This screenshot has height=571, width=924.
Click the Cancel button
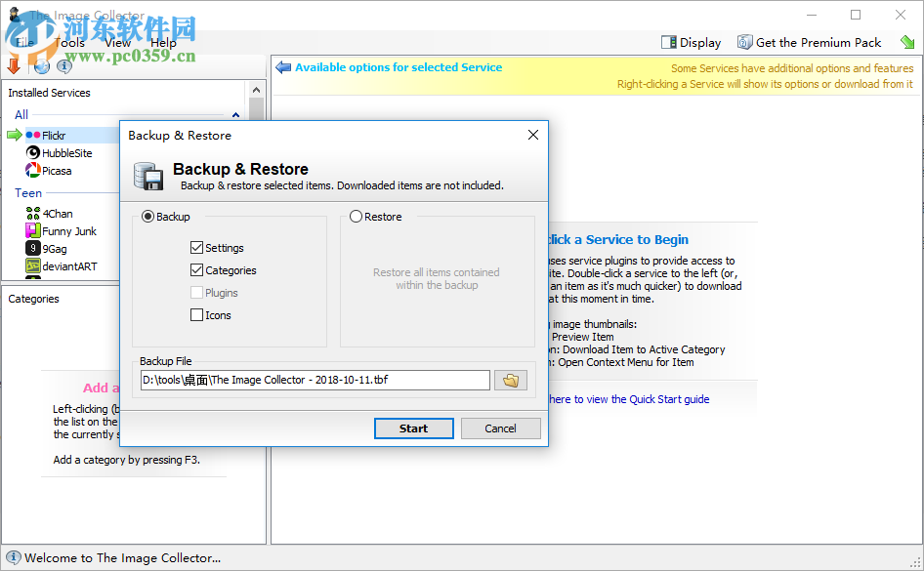pyautogui.click(x=500, y=428)
